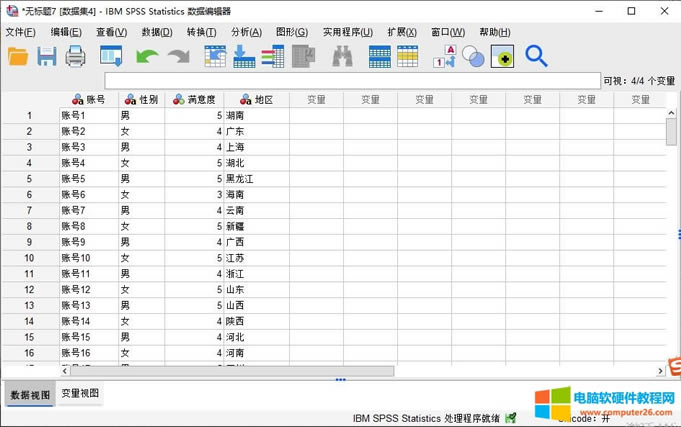Click the cell editor input field
The height and width of the screenshot is (427, 681).
click(x=350, y=80)
